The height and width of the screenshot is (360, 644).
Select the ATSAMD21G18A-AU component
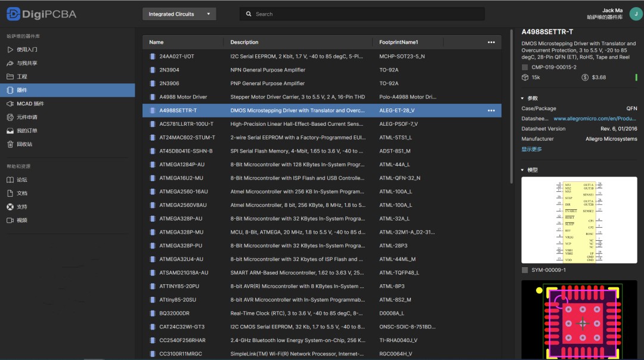click(322, 273)
